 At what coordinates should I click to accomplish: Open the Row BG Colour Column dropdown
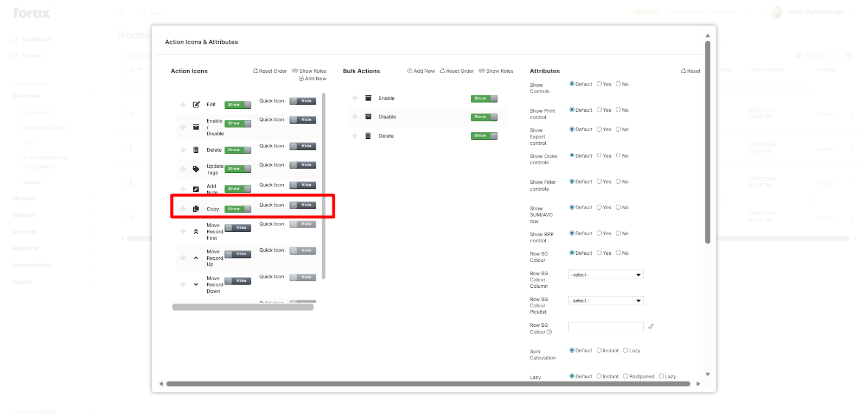[x=605, y=275]
